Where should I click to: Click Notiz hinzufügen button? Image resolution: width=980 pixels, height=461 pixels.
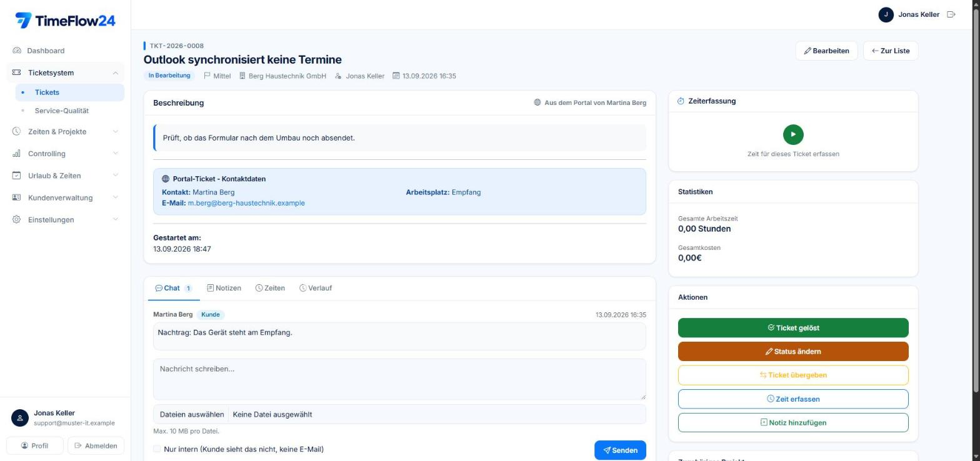[x=793, y=423]
